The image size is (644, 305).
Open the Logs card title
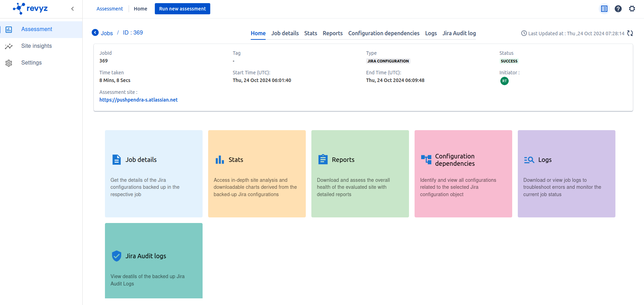point(545,159)
